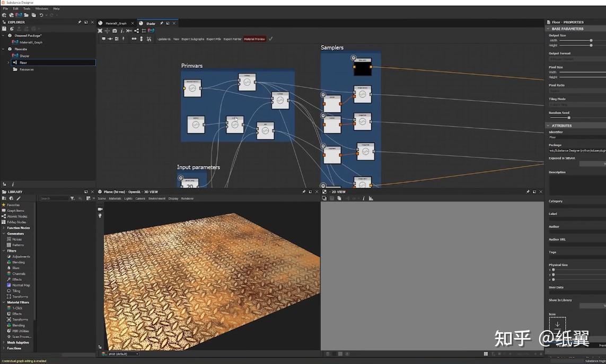Viewport: 606px width, 364px height.
Task: Click the light bulb icon on the 3D View edge
Action: (x=100, y=215)
